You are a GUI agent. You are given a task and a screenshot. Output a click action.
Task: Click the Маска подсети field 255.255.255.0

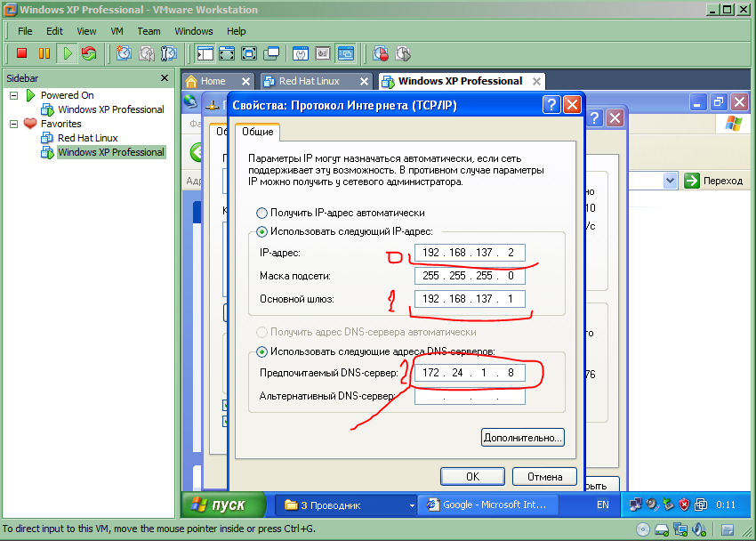point(470,276)
